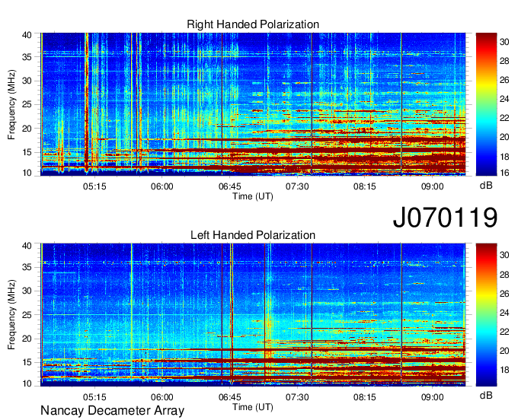The height and width of the screenshot is (420, 518).
Task: Click the 22 value on Right Handed color bar
Action: pos(504,118)
